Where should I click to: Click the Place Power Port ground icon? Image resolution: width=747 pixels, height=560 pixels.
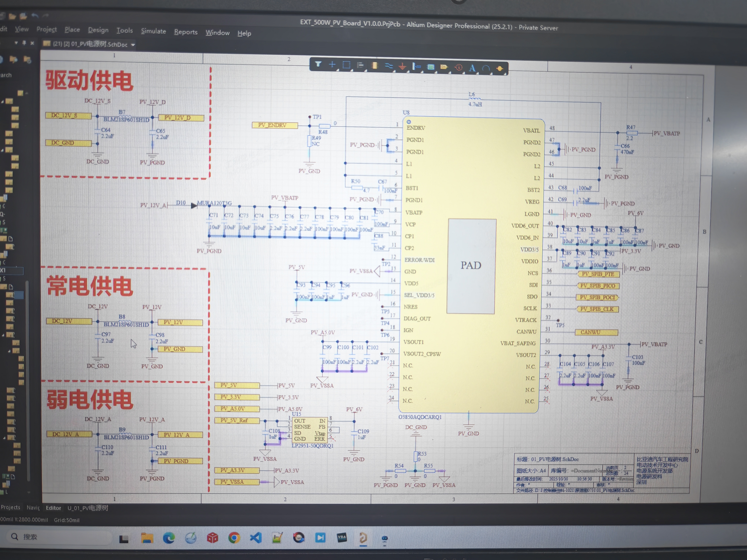pyautogui.click(x=402, y=67)
